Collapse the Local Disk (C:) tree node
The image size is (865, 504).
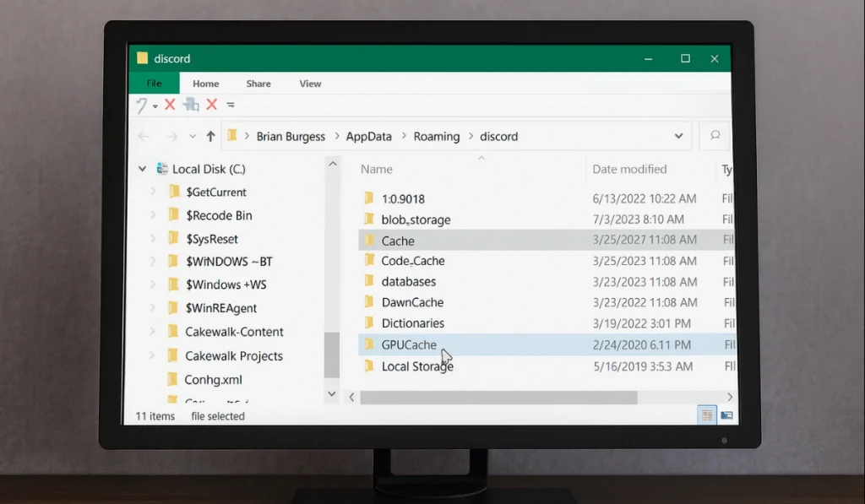point(142,169)
